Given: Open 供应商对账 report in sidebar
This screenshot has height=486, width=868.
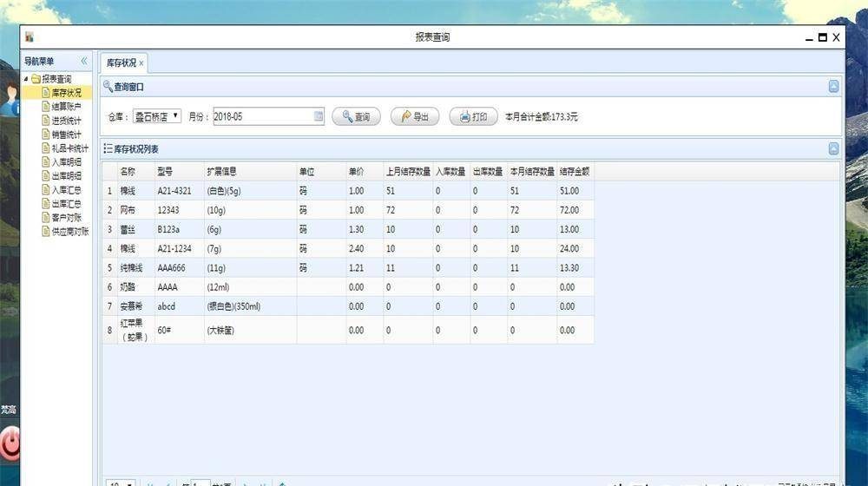Looking at the screenshot, I should (69, 231).
